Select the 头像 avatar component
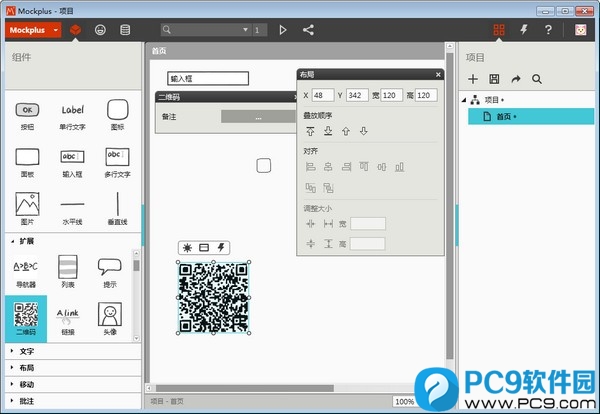Image resolution: width=600 pixels, height=414 pixels. click(110, 319)
